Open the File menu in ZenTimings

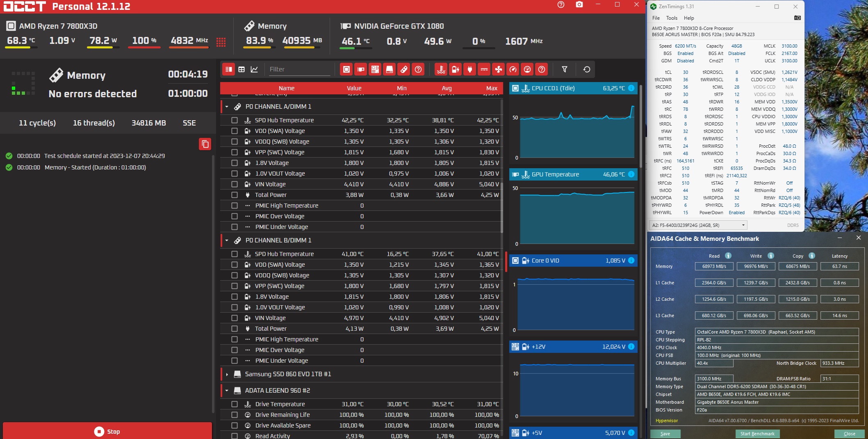coord(656,18)
